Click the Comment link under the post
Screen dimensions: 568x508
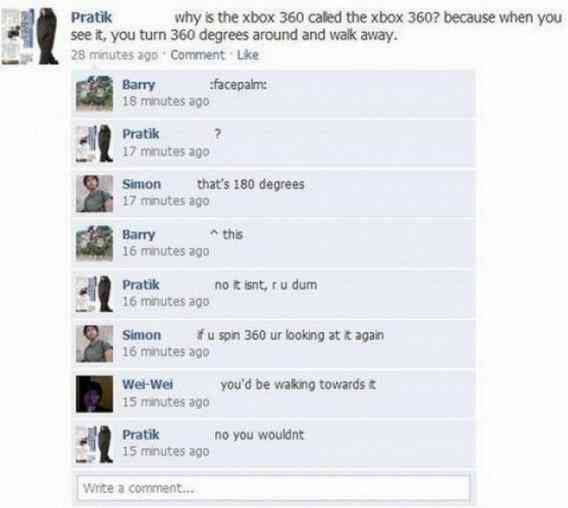[197, 55]
